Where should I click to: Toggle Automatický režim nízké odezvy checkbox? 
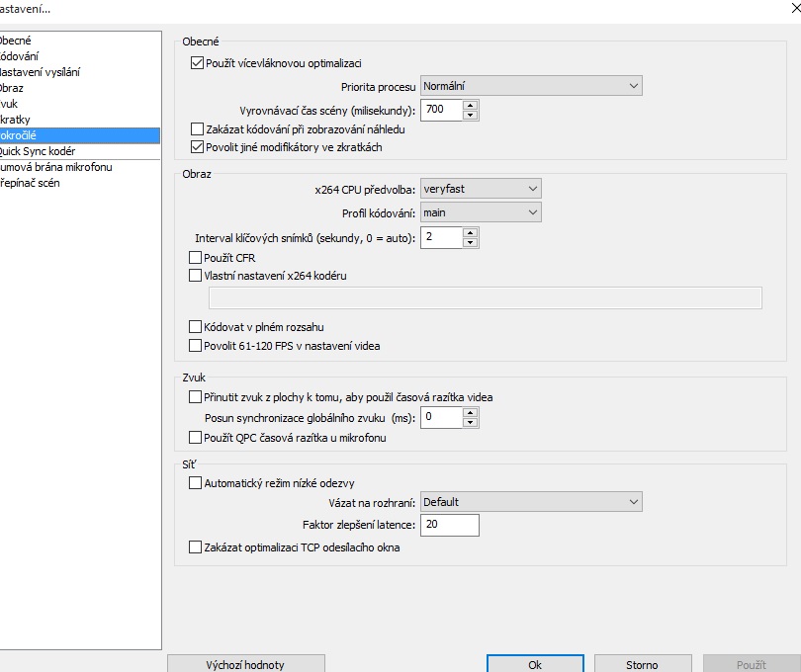click(x=196, y=483)
